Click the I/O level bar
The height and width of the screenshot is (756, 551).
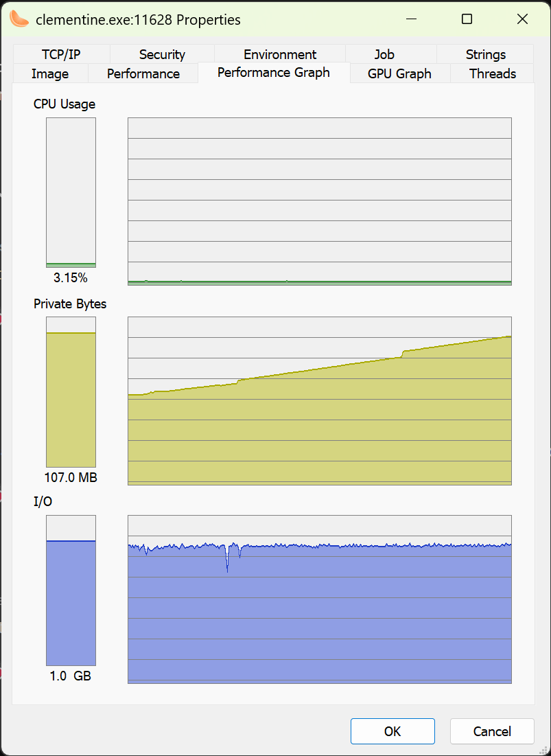(x=71, y=590)
